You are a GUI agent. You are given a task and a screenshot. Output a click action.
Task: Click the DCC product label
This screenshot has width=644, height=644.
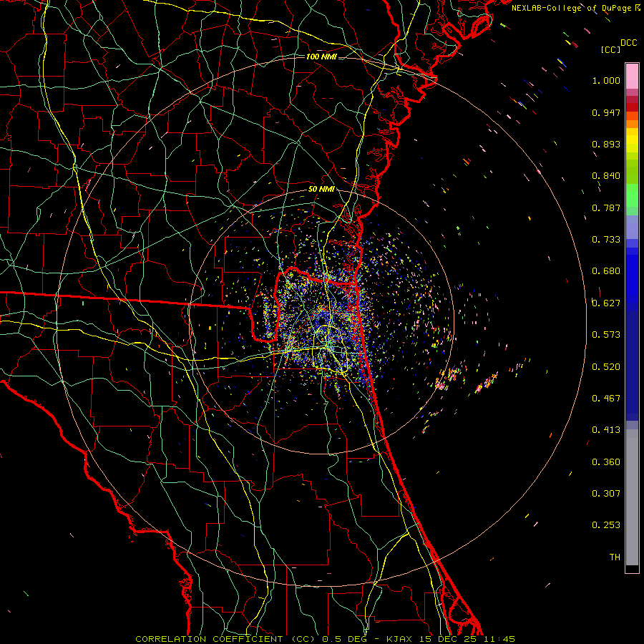(x=628, y=43)
